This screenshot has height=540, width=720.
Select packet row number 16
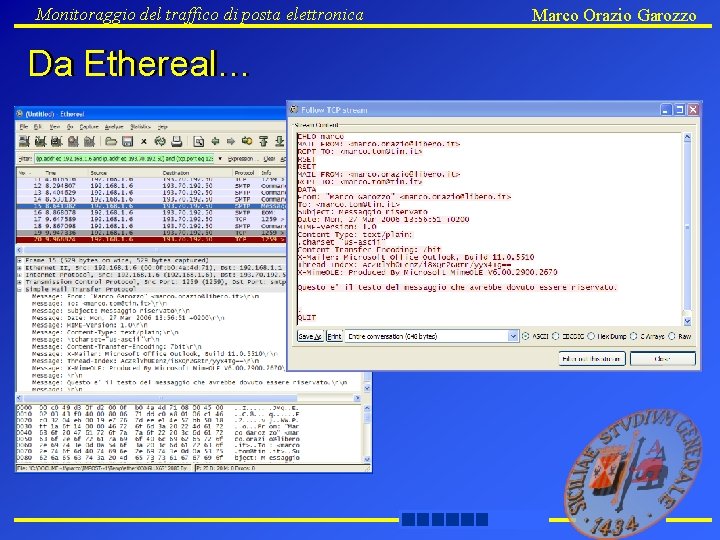[x=152, y=213]
